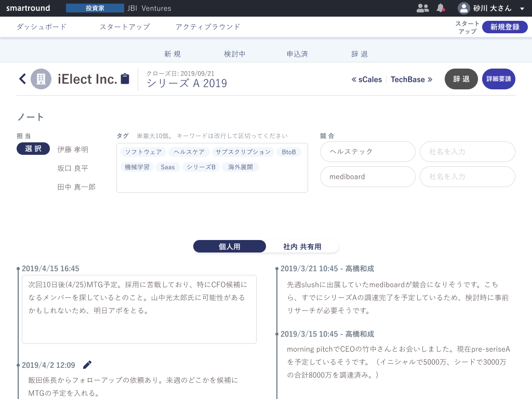Open the スタートアップ menu
The width and height of the screenshot is (532, 399).
(x=125, y=26)
